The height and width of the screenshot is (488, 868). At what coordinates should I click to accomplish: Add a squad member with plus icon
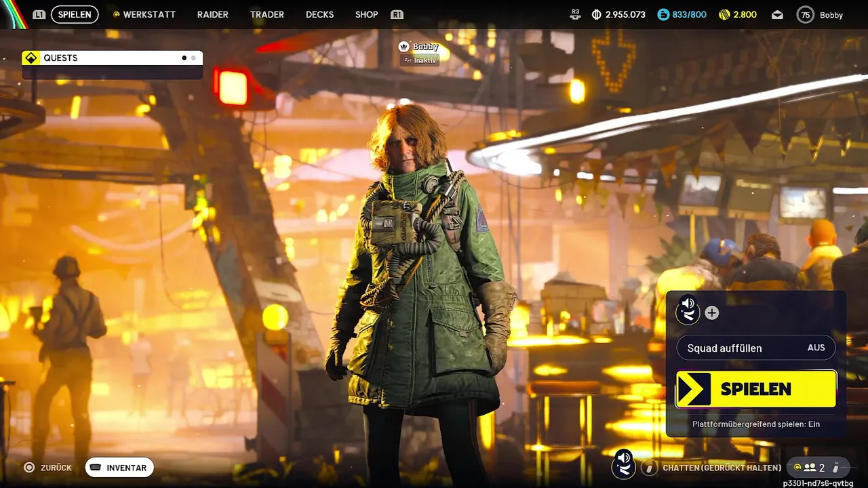[x=711, y=312]
